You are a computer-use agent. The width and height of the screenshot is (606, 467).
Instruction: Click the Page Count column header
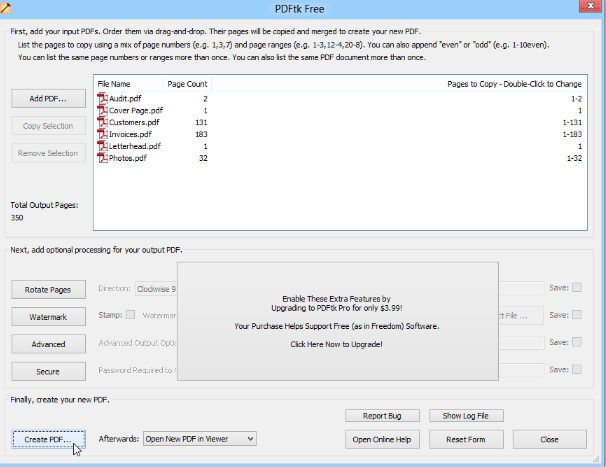click(187, 85)
